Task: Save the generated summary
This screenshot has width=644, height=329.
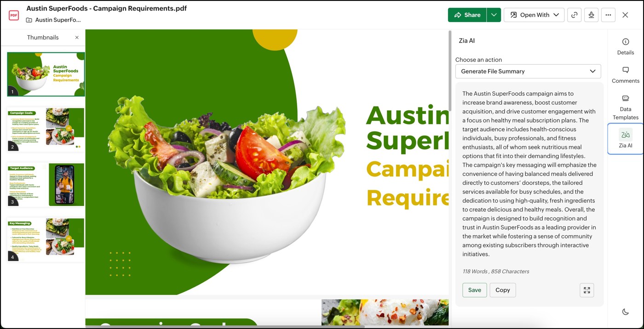Action: click(x=475, y=290)
